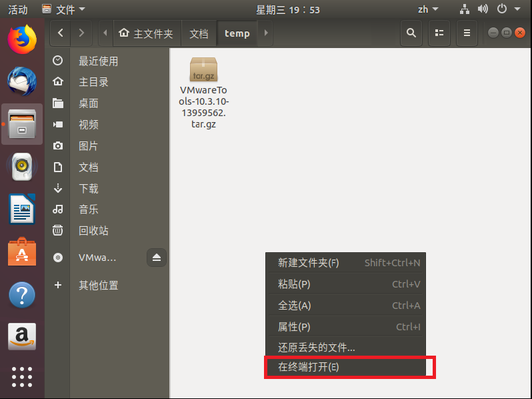Toggle the list/grid view button
The height and width of the screenshot is (399, 532).
439,33
